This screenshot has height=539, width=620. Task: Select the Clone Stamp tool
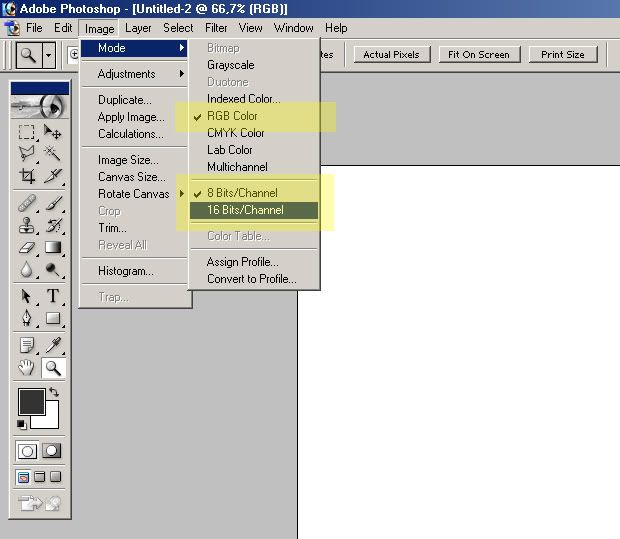pyautogui.click(x=26, y=225)
